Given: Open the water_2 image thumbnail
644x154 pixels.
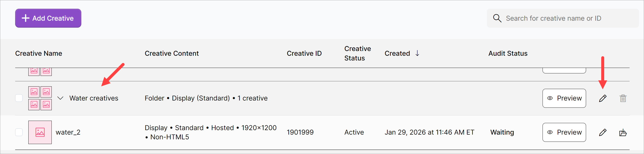Looking at the screenshot, I should pos(40,132).
